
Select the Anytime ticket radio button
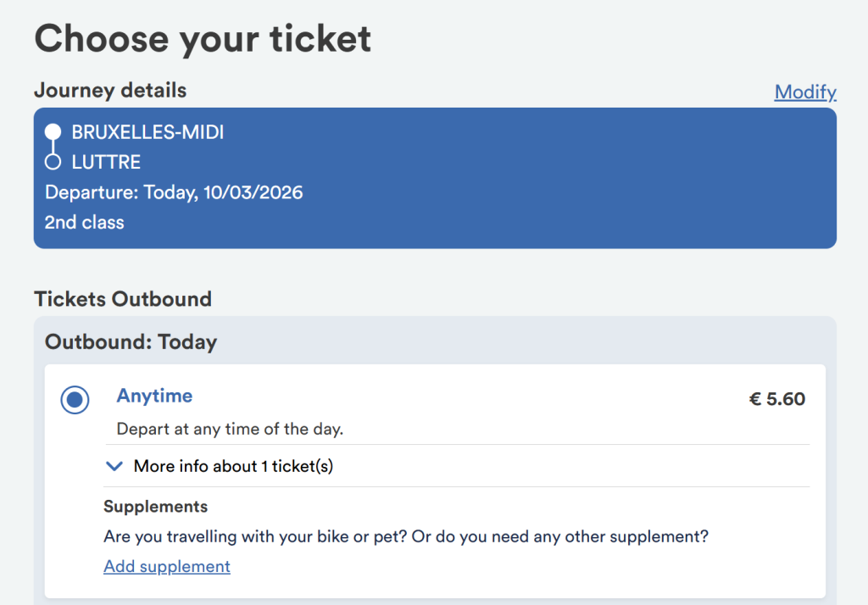[x=75, y=400]
